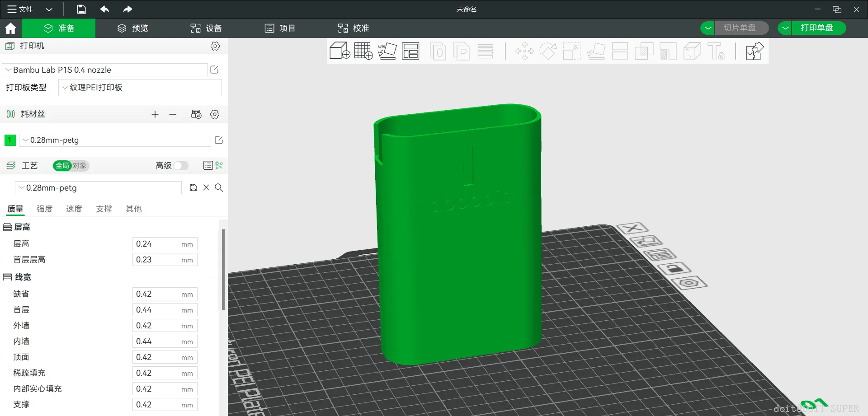
Task: Expand the 纹理PEI打印板 plate type dropdown
Action: [x=140, y=88]
